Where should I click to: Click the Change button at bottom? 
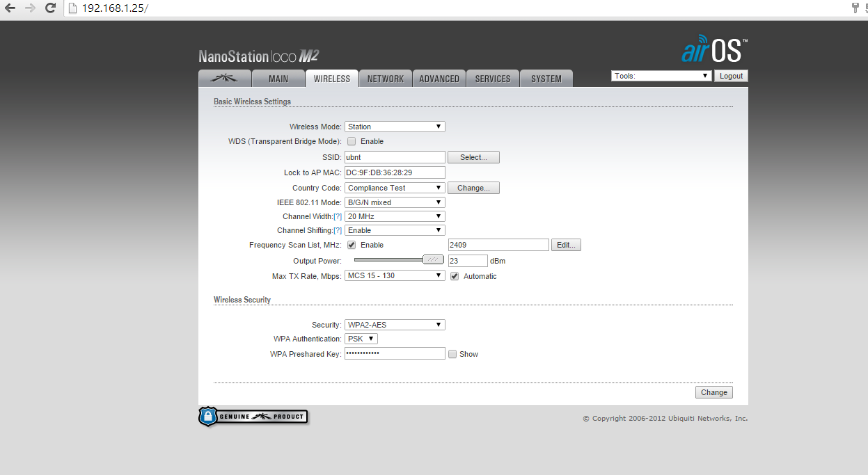coord(713,393)
